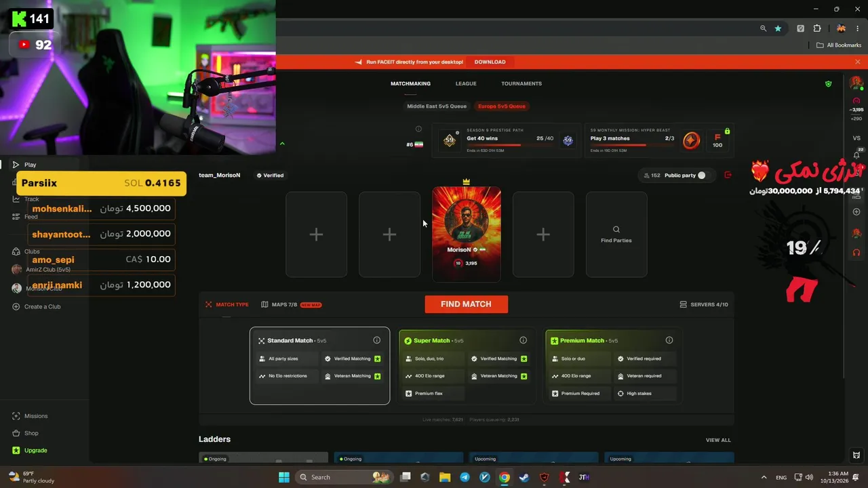Select Middle East 5v5 Queue
This screenshot has height=488, width=868.
pos(437,106)
